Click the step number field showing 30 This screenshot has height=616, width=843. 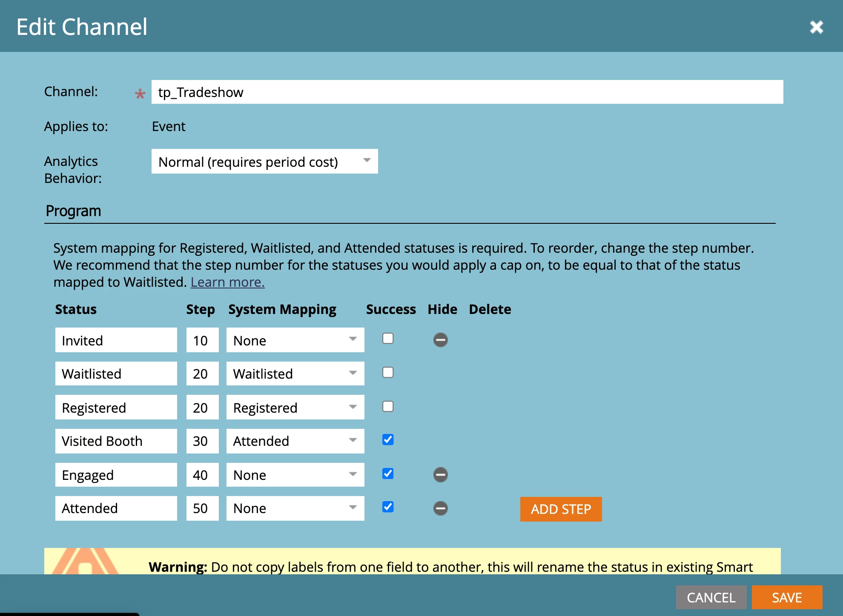click(202, 441)
